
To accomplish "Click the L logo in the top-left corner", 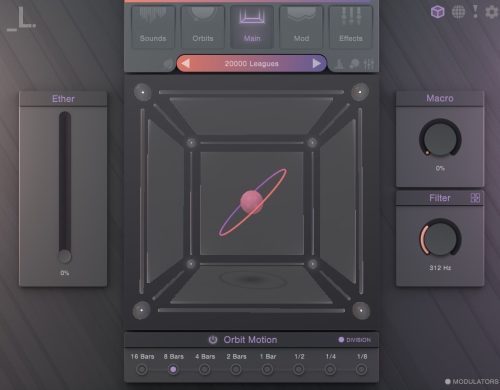I will [x=21, y=19].
